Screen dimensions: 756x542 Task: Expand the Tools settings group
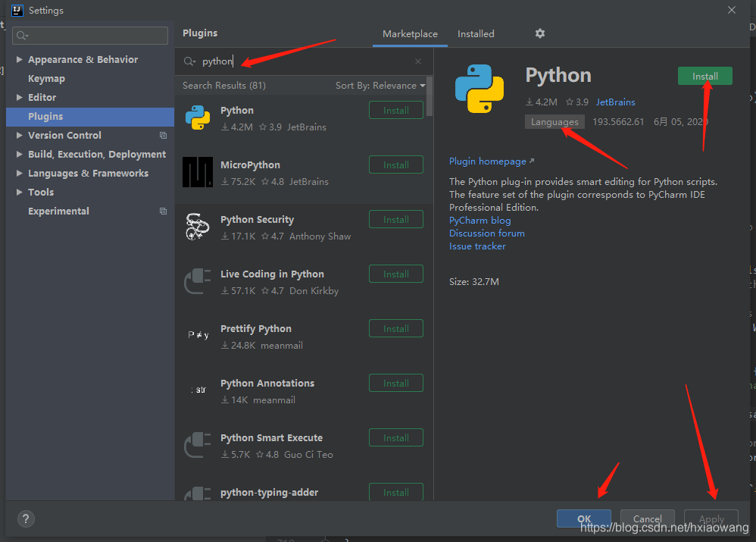(19, 192)
